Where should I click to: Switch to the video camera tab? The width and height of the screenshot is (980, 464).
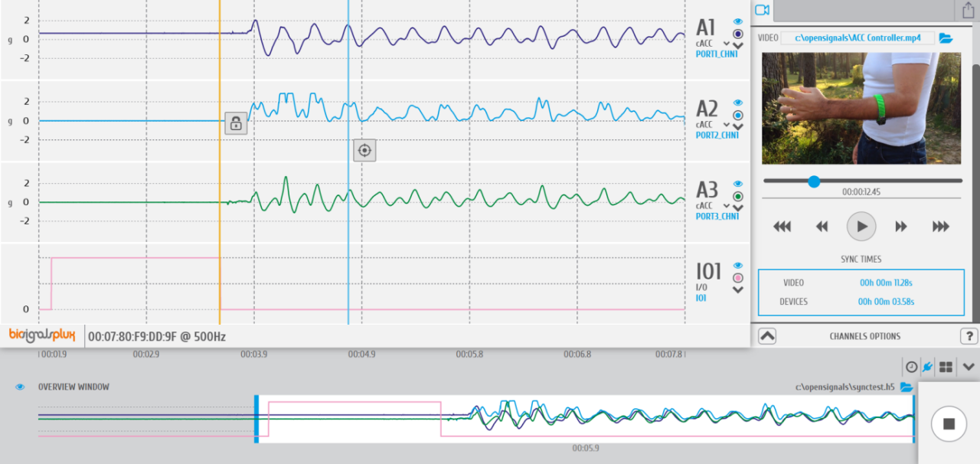point(762,10)
